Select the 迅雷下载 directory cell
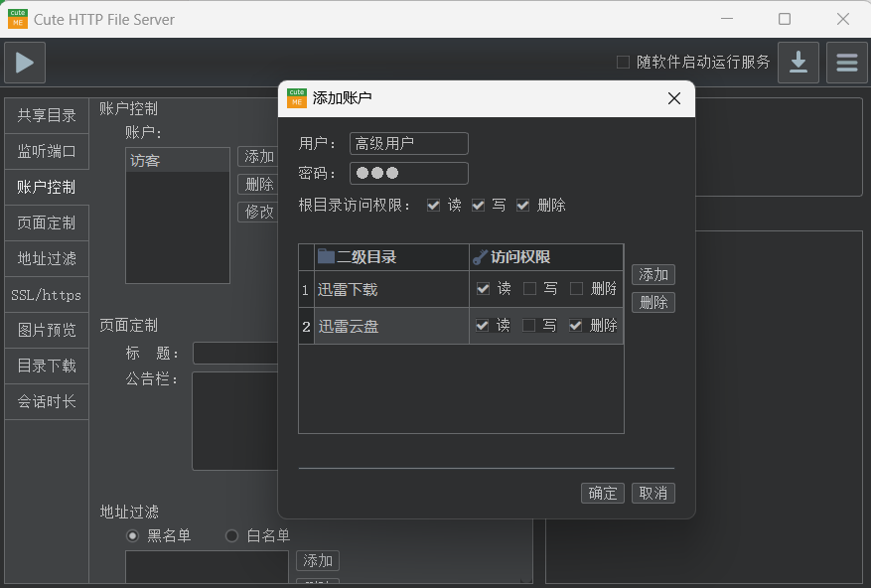Viewport: 871px width, 588px height. pos(391,290)
